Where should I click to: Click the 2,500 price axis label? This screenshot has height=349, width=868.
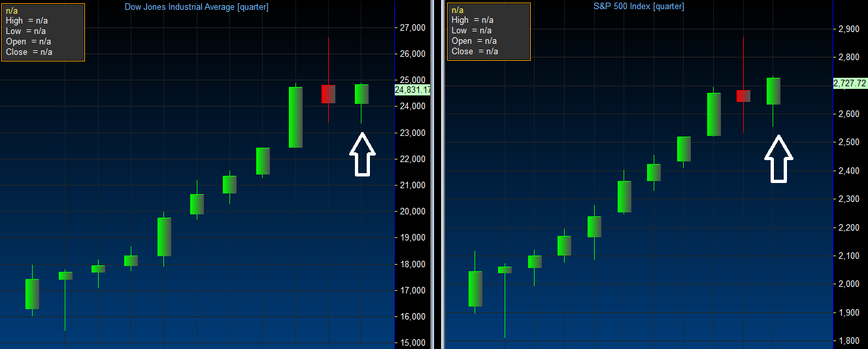click(x=849, y=142)
